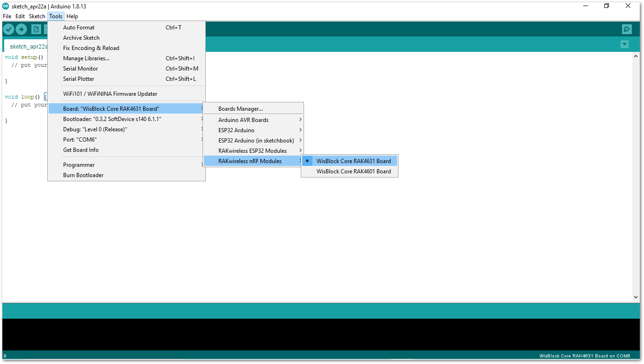Open the File menu
This screenshot has height=364, width=644.
[7, 16]
